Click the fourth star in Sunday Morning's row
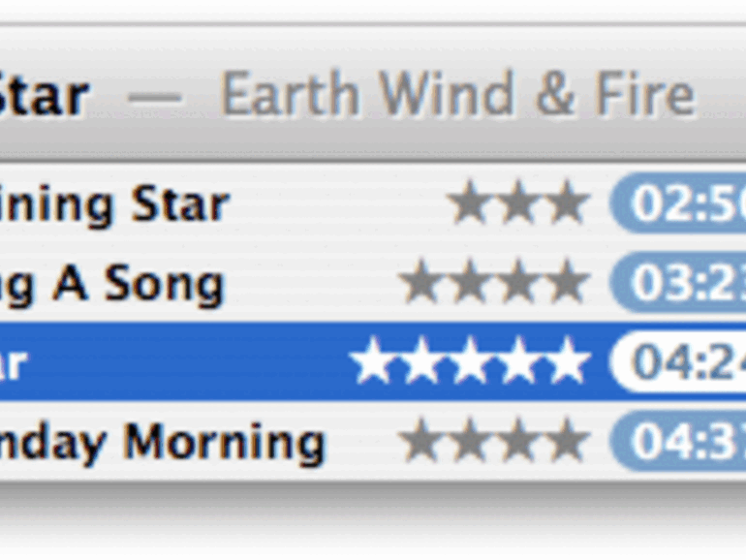This screenshot has width=746, height=560. click(x=567, y=441)
